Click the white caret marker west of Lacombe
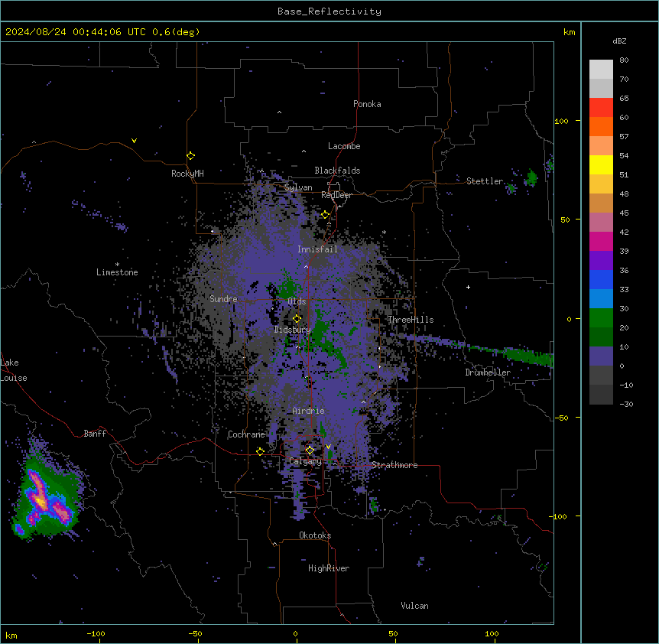Screen dimensions: 659x644 [304, 151]
